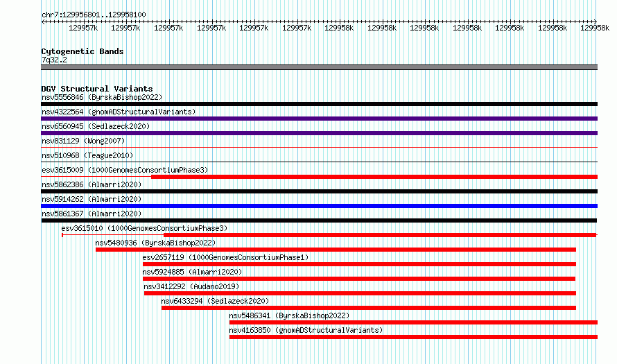Open esv3615010 (1000GenomesConsortiumPhase3) label

click(144, 228)
